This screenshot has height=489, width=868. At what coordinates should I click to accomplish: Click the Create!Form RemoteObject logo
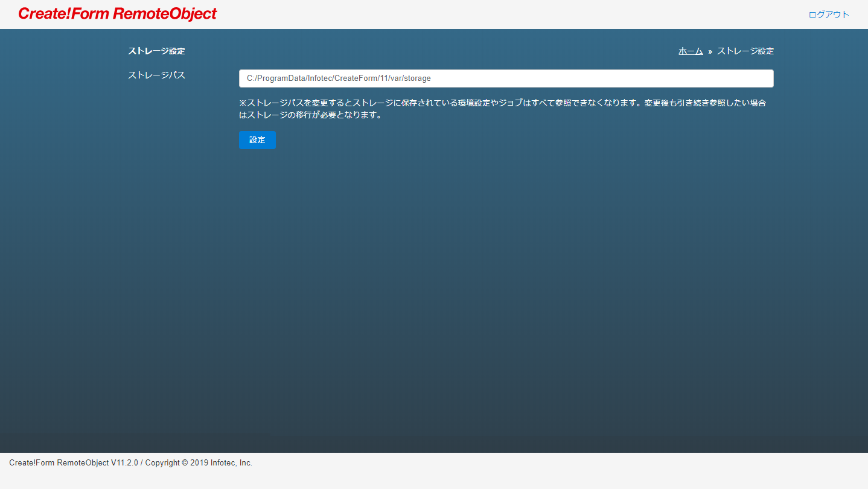[x=117, y=14]
